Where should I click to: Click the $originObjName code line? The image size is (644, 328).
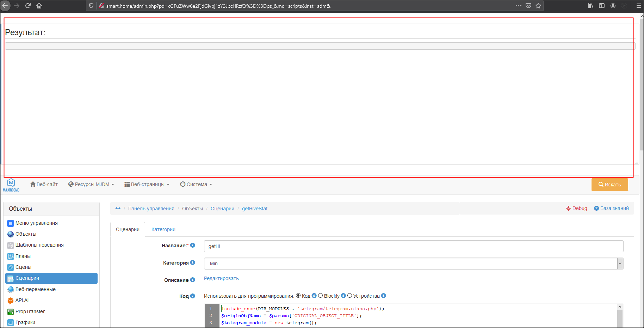tap(291, 316)
